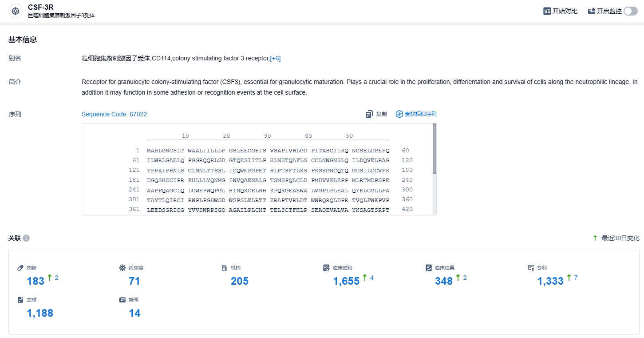This screenshot has height=338, width=644.
Task: Click the info icon beside 关联
Action: 26,238
